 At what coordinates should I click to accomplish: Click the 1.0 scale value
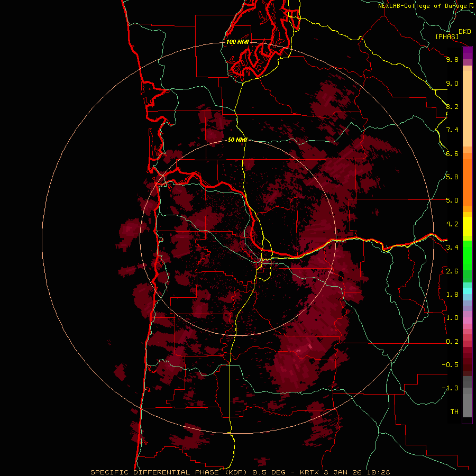click(452, 318)
